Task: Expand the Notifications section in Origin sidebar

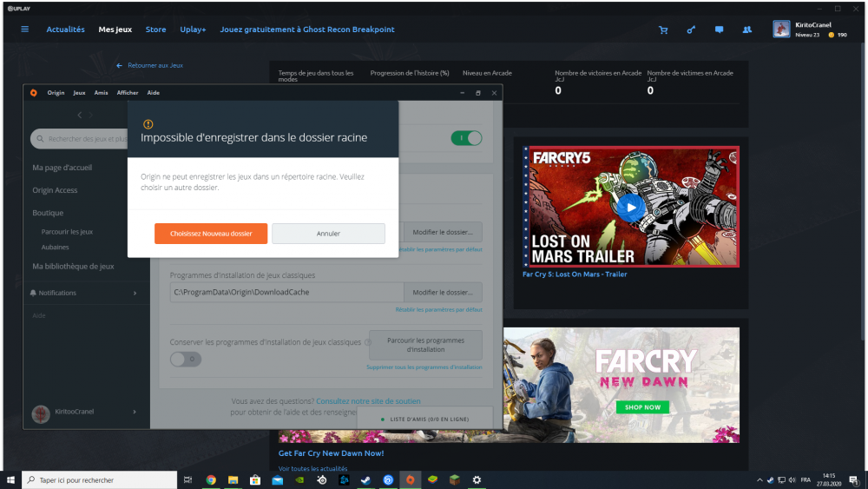Action: (x=135, y=294)
